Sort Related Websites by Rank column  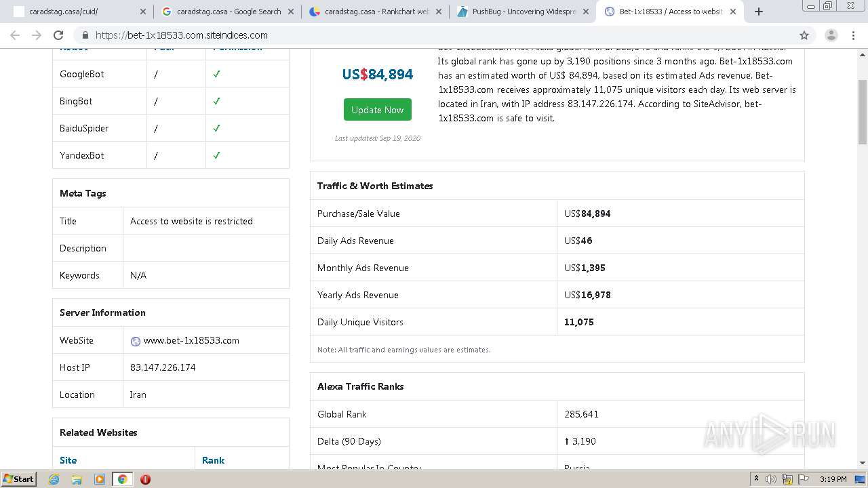[213, 460]
